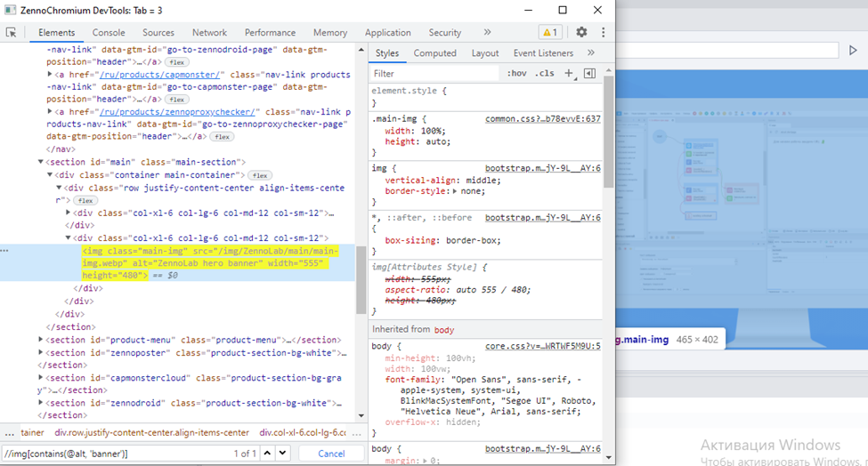Collapse the section id="main" node
Screen dimensions: 868x466
[41, 163]
